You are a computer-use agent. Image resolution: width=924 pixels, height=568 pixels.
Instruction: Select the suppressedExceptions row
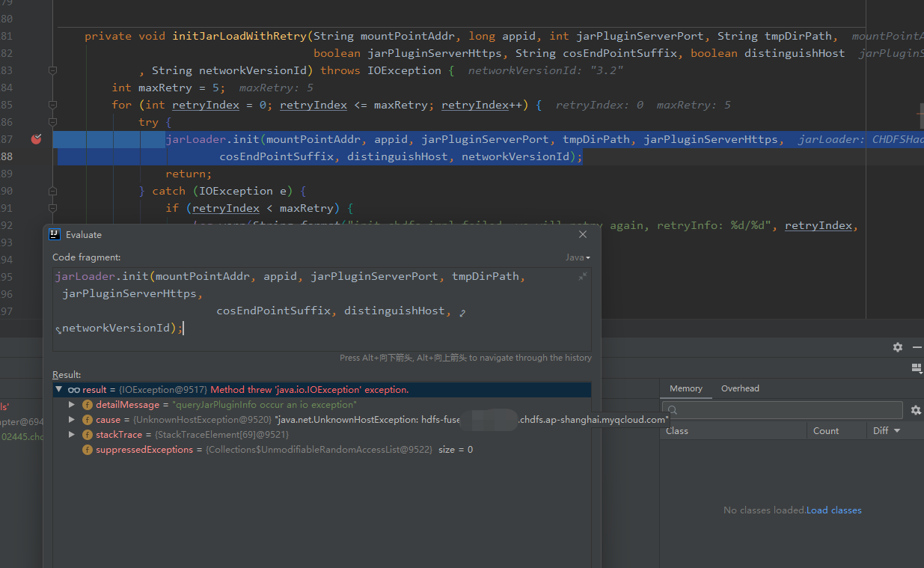pos(322,449)
